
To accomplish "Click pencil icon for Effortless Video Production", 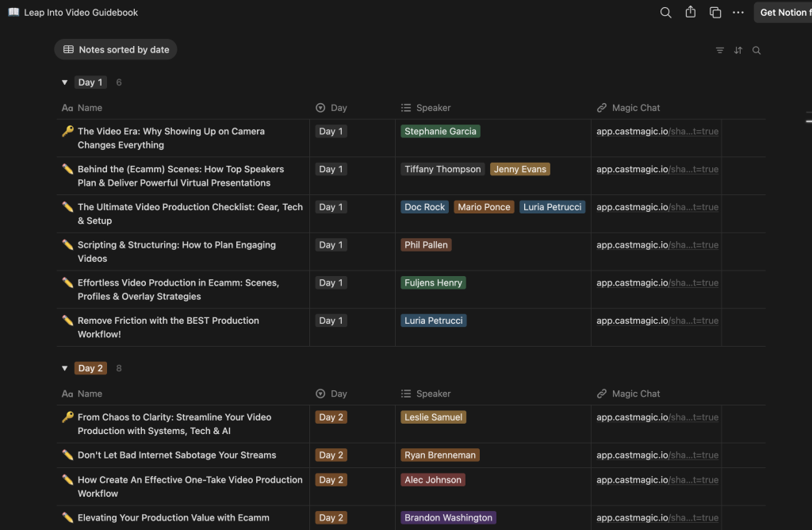I will point(67,282).
